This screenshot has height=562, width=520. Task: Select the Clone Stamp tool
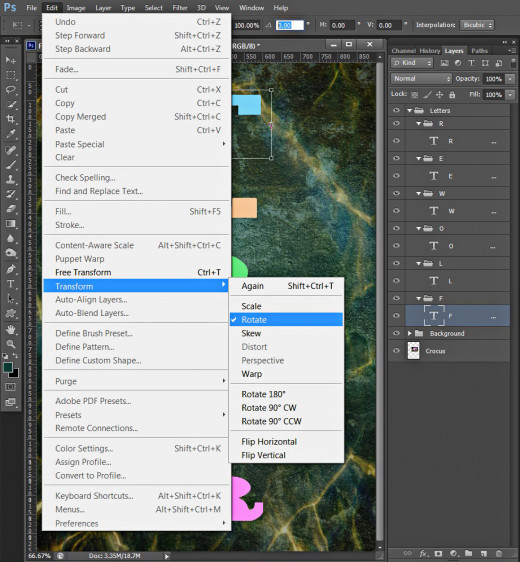coord(11,179)
